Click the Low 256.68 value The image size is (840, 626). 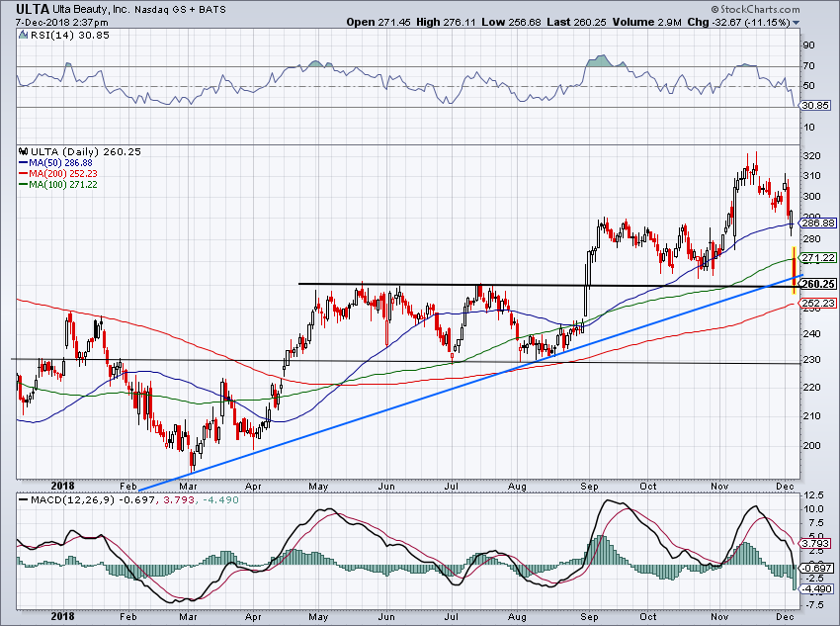tap(512, 23)
